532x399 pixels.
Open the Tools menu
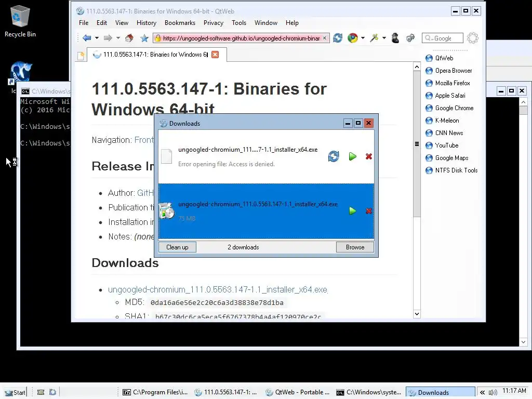[239, 23]
